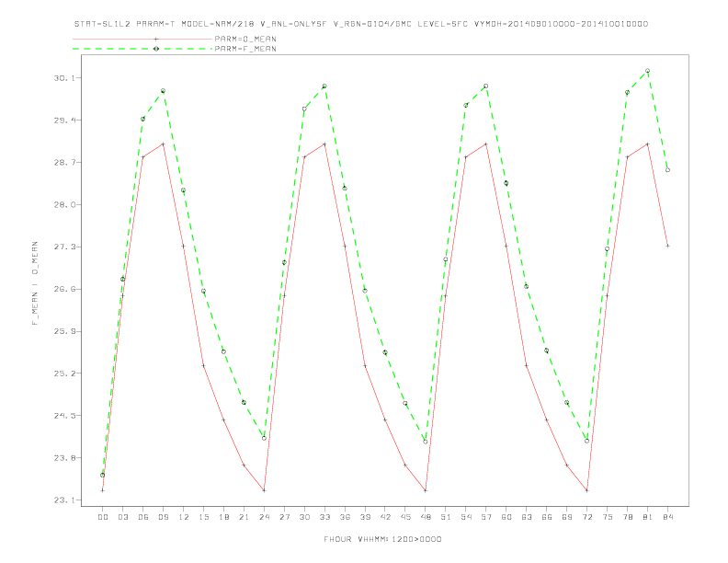
Task: Click the PARM=O_MEAN legend label
Action: click(x=245, y=39)
